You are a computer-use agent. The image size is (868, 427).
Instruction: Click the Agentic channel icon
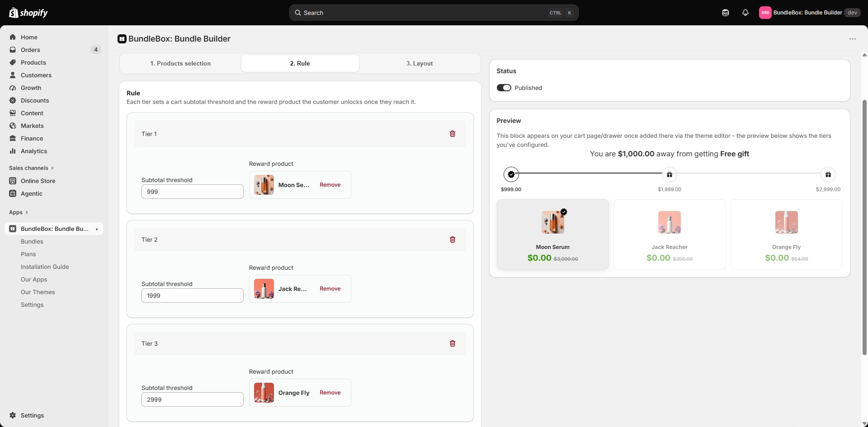click(13, 193)
